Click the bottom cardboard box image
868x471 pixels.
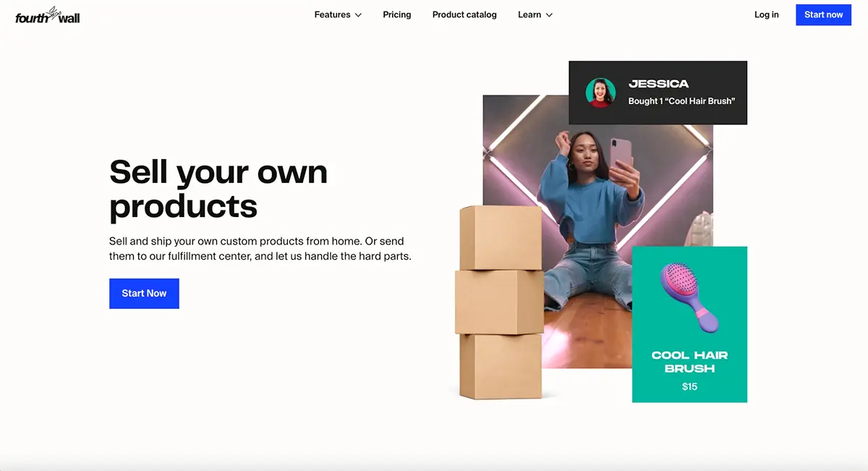[x=501, y=366]
